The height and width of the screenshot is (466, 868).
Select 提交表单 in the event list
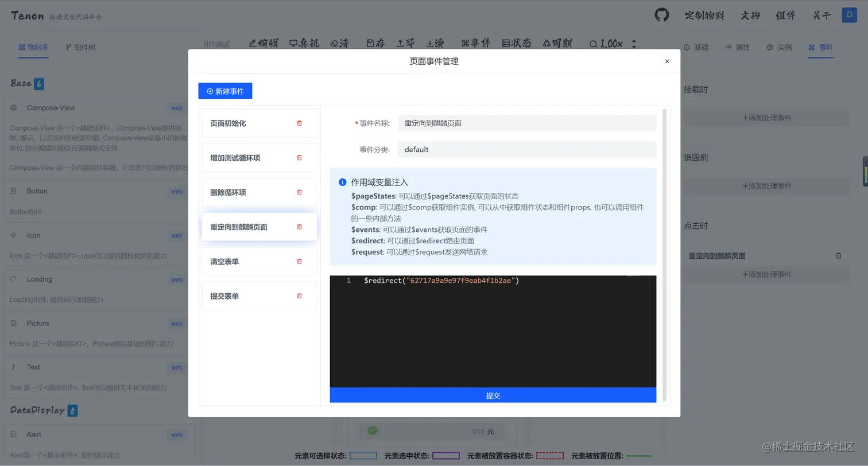coord(259,296)
